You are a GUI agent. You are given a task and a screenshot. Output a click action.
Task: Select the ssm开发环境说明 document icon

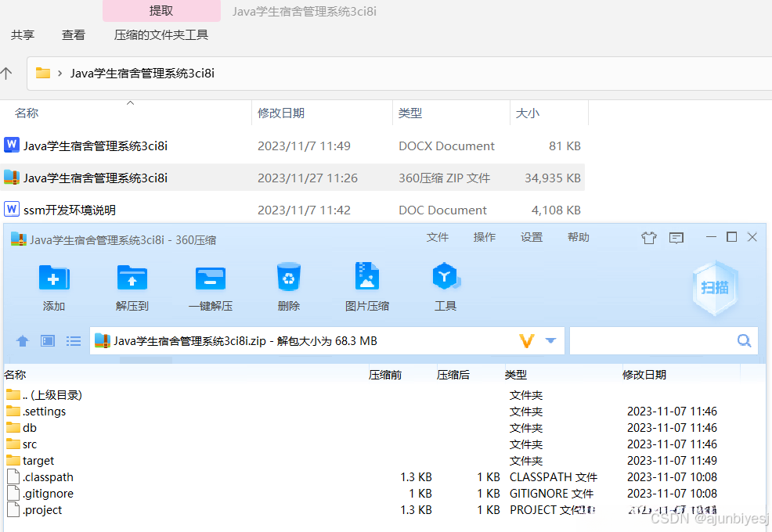pos(11,209)
